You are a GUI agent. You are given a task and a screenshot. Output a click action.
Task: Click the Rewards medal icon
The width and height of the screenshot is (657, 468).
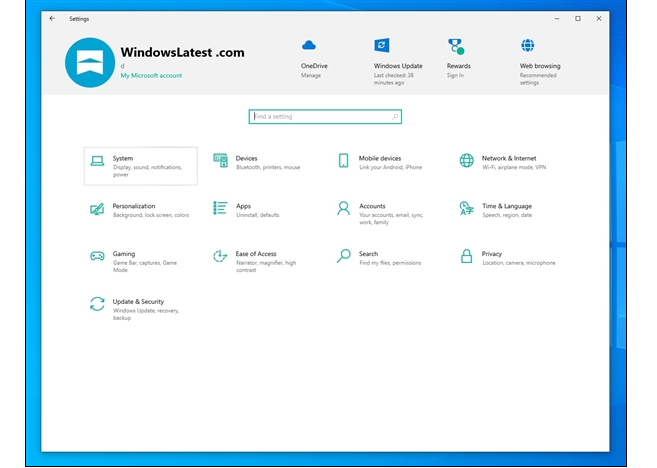pos(456,46)
